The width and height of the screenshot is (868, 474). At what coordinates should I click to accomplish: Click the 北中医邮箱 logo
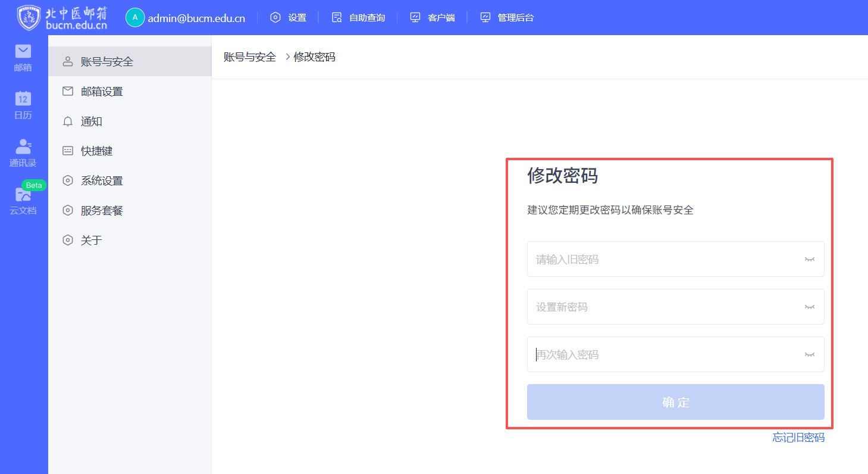[62, 18]
